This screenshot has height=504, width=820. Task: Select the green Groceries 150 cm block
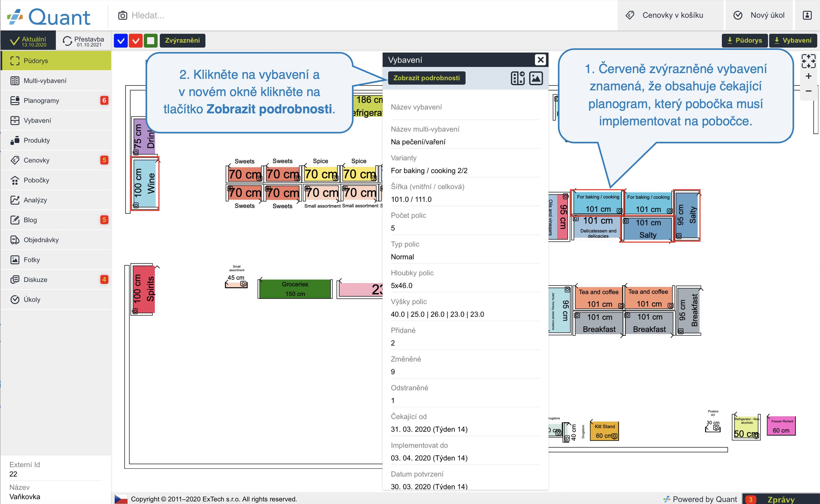coord(295,289)
